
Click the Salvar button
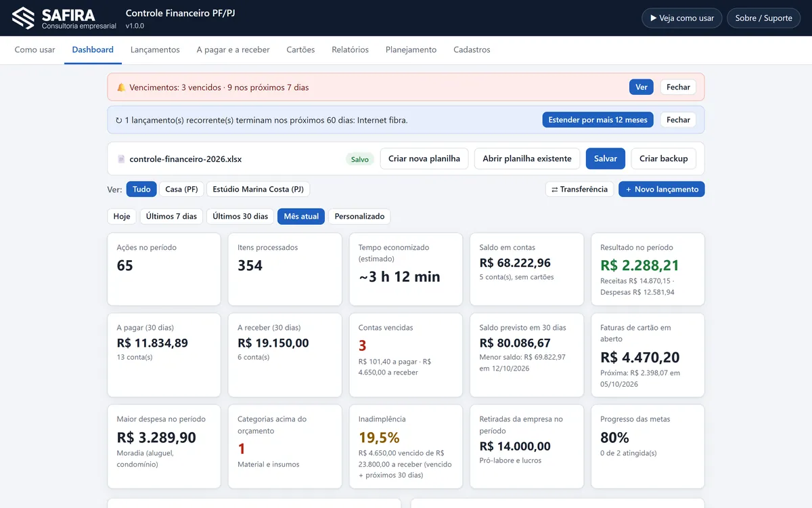(606, 158)
